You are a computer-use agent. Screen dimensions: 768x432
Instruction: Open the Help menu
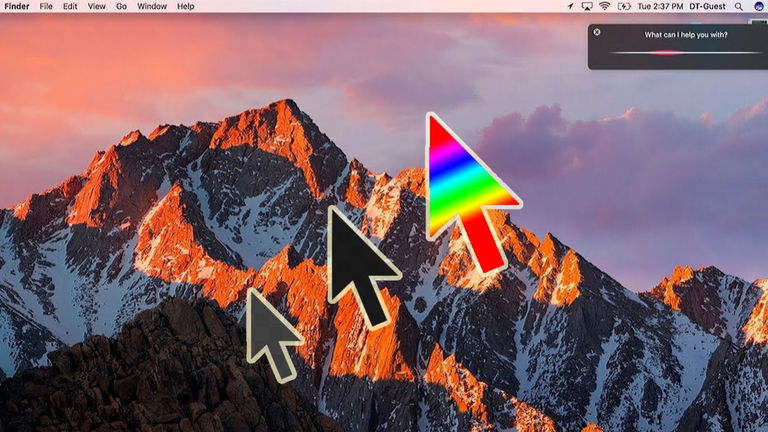coord(186,6)
